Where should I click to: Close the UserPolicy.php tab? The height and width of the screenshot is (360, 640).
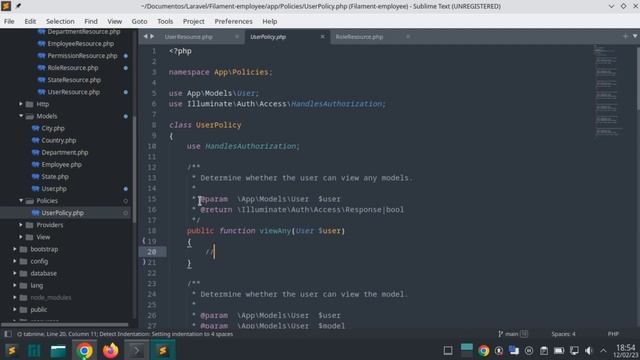pos(322,37)
